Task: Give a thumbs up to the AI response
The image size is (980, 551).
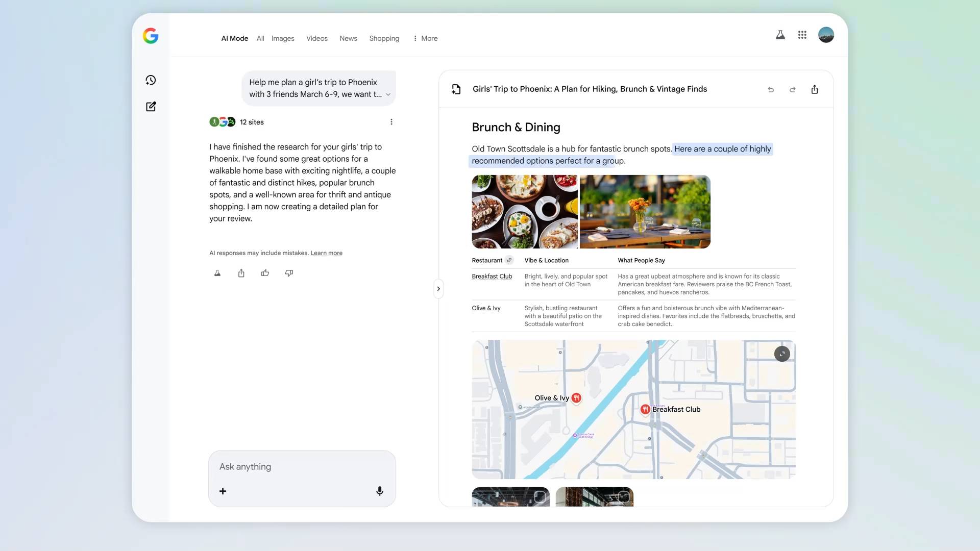Action: pyautogui.click(x=265, y=273)
